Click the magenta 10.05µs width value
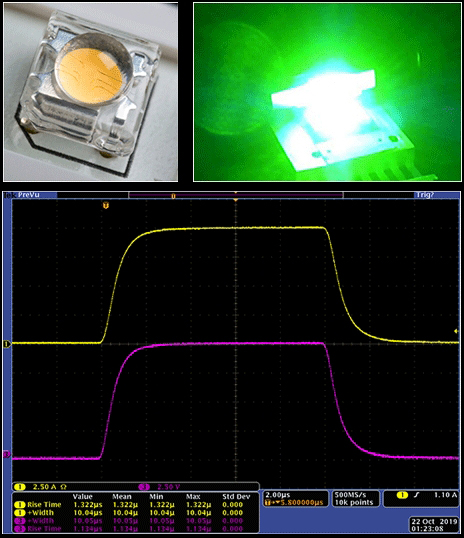464x538 pixels. pos(88,521)
